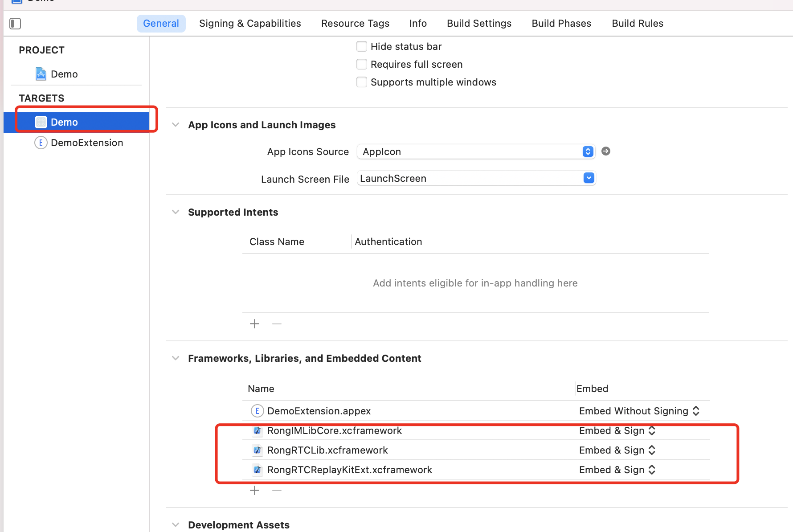Remove framework using the minus button
The width and height of the screenshot is (793, 532).
pos(277,491)
